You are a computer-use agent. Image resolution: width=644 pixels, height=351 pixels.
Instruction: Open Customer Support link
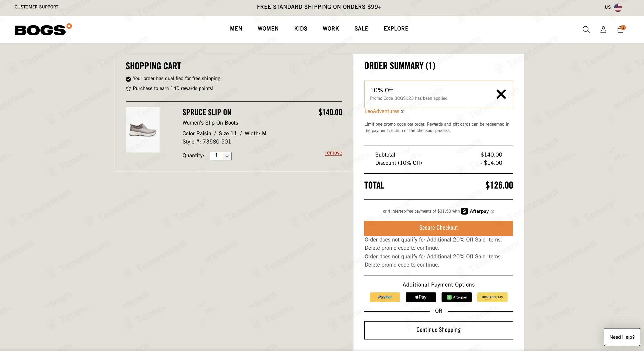[37, 7]
